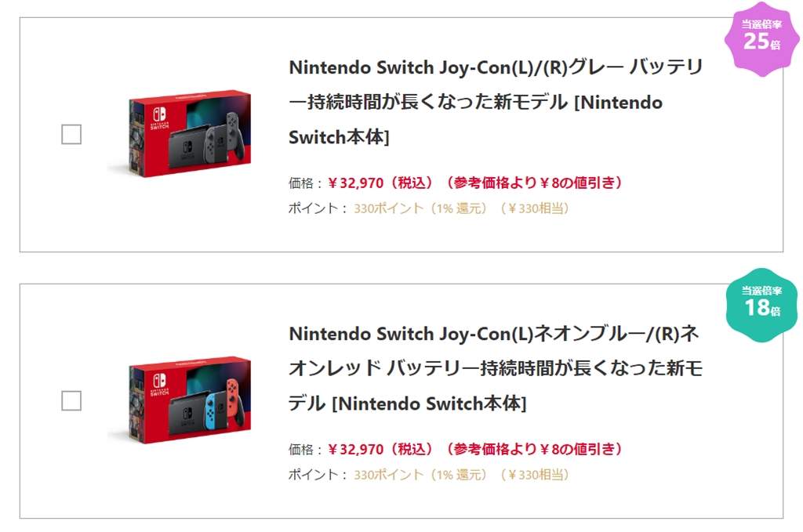Image resolution: width=803 pixels, height=532 pixels.
Task: Click the ¥8の値引き discount note on the gray Switch
Action: (x=577, y=183)
